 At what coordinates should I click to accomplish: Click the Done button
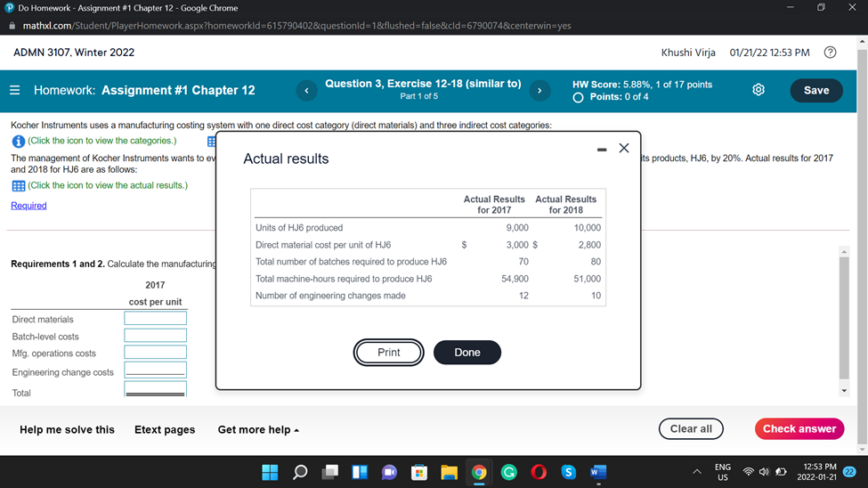(467, 353)
